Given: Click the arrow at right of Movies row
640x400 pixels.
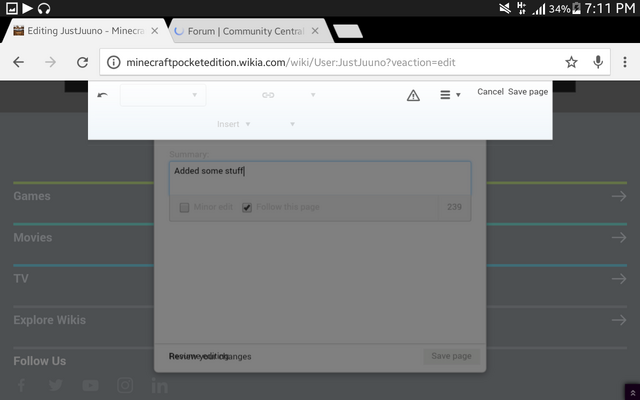Looking at the screenshot, I should pos(619,238).
